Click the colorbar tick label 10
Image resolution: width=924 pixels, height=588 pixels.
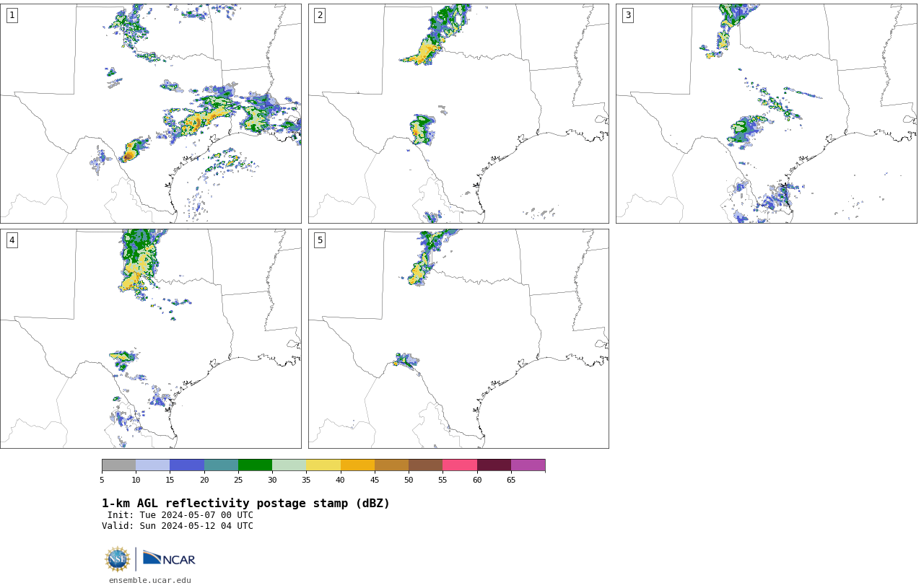[136, 480]
